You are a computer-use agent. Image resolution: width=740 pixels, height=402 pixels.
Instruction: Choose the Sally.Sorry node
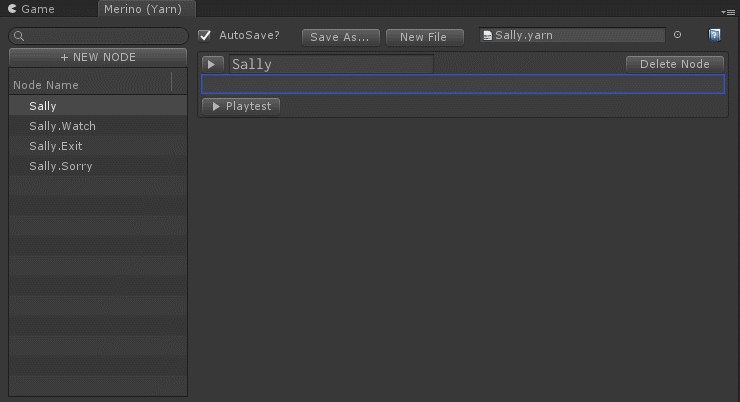60,166
